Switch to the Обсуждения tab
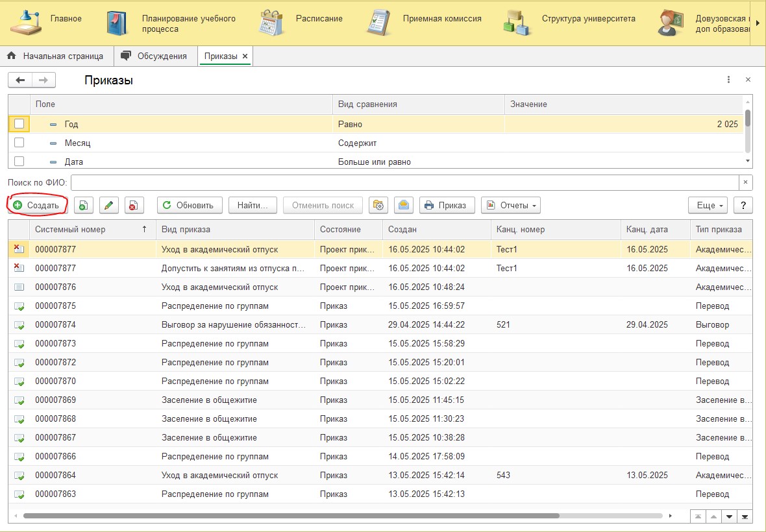The height and width of the screenshot is (532, 766). 156,56
